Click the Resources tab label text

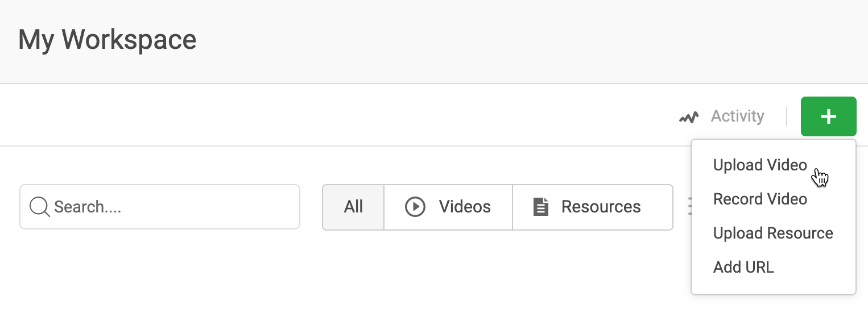601,207
